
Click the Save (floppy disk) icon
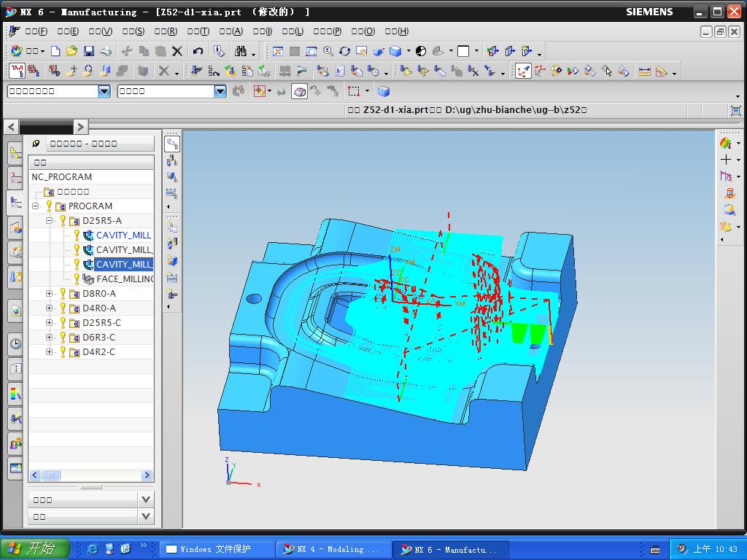[88, 51]
